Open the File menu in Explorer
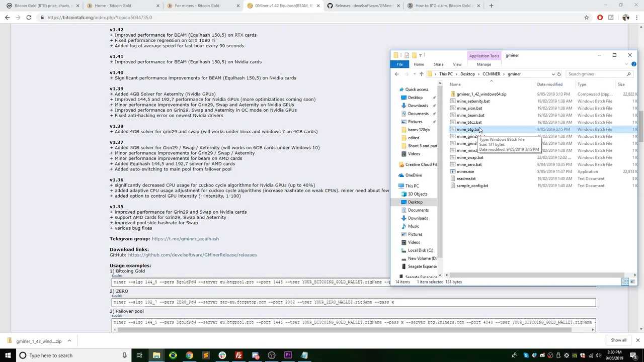This screenshot has width=644, height=362. click(x=399, y=64)
